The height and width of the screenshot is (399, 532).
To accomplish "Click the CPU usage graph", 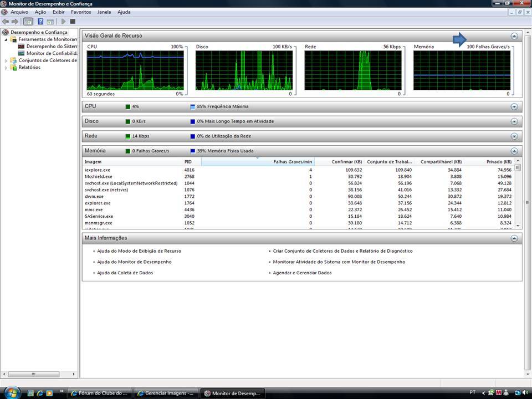I will point(135,70).
